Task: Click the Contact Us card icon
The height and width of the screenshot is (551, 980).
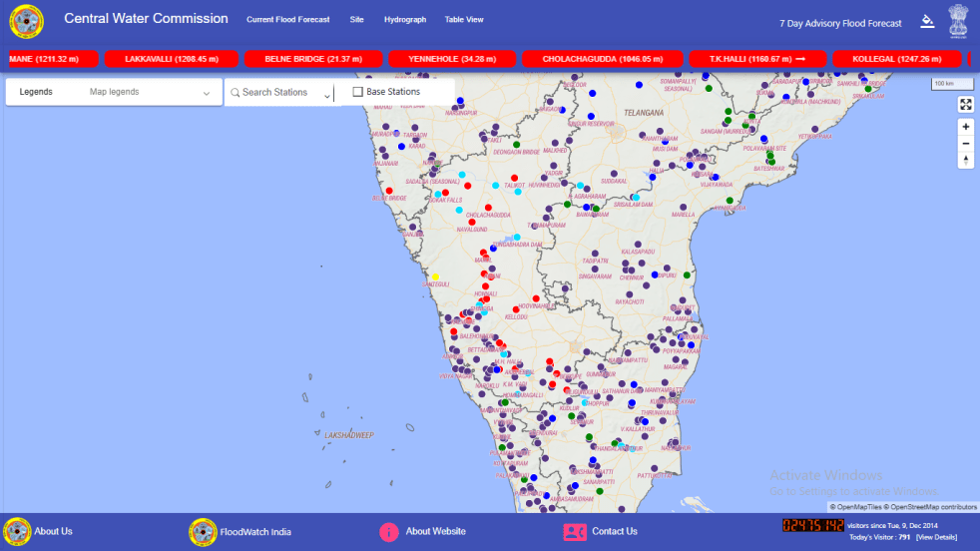Action: (573, 531)
